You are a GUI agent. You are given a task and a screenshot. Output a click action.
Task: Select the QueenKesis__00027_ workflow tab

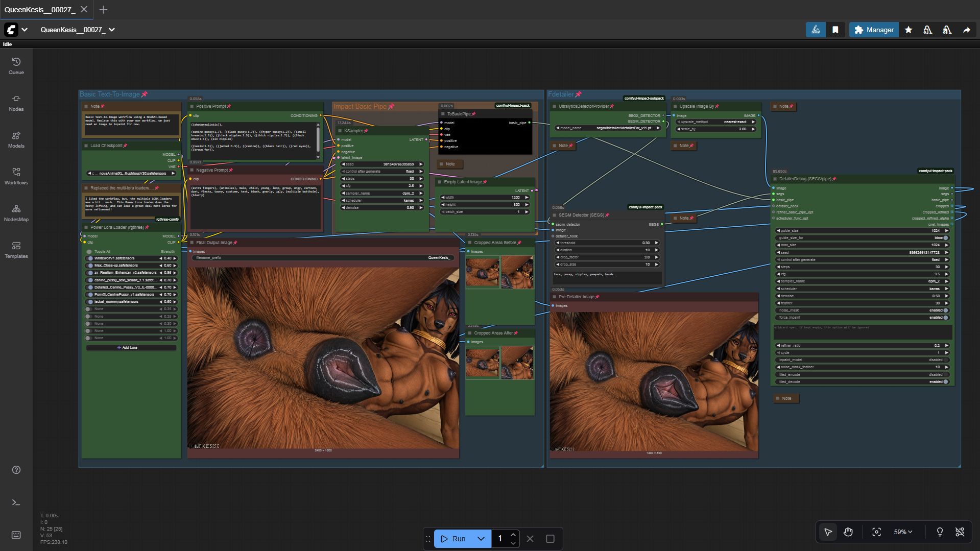(x=39, y=10)
